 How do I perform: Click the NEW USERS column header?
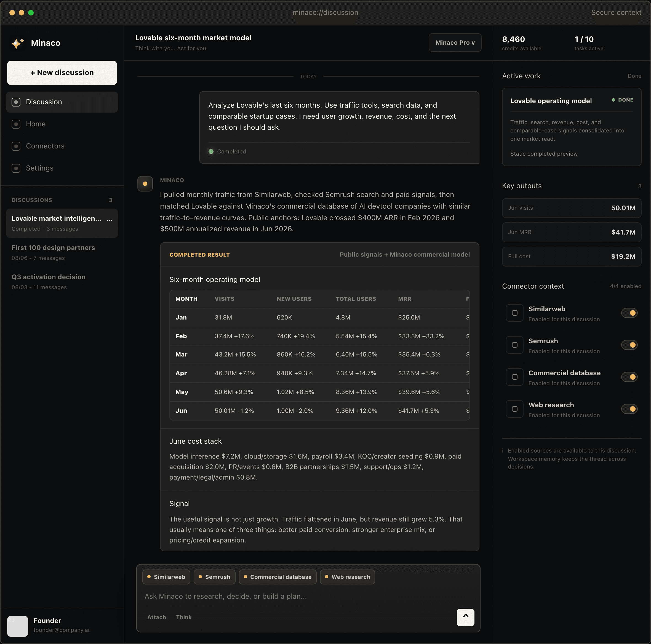[x=294, y=299]
